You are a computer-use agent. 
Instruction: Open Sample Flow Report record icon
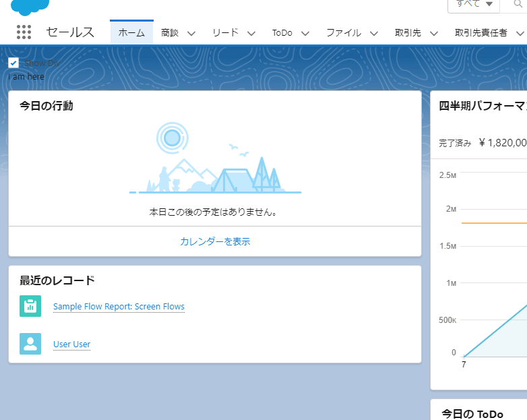tap(30, 306)
